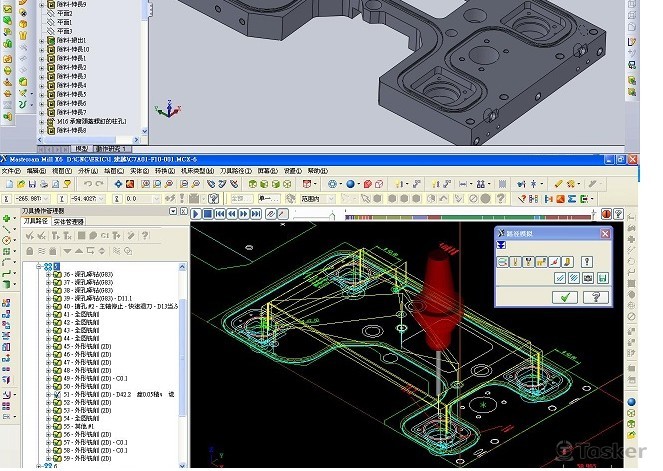663x471 pixels.
Task: Toggle display rapid moves in backplot dialog
Action: [x=541, y=262]
